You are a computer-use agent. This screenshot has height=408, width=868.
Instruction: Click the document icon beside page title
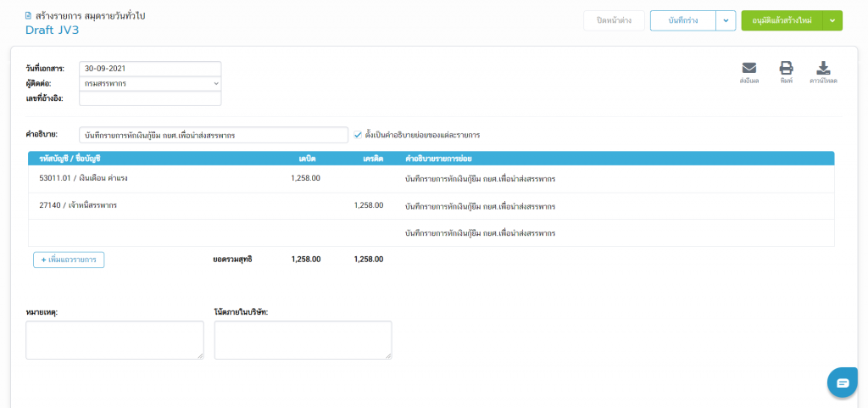coord(30,16)
